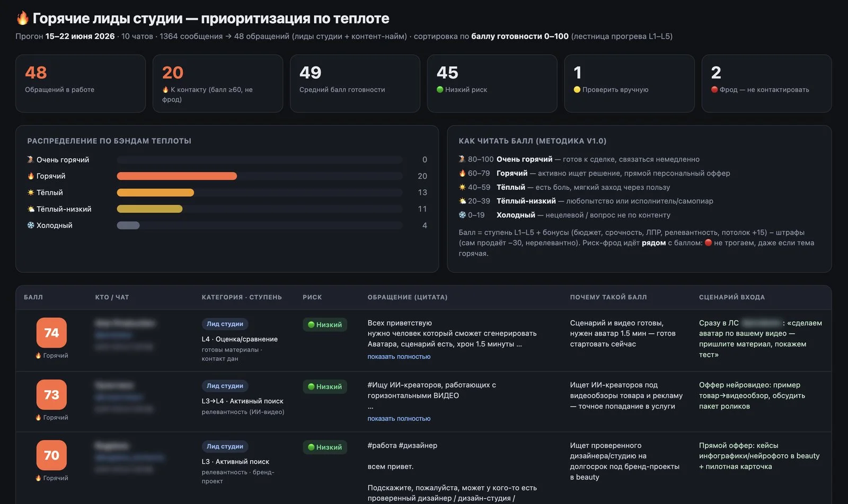This screenshot has width=848, height=504.
Task: Click the count 13 next to Тёплый bar
Action: [422, 192]
